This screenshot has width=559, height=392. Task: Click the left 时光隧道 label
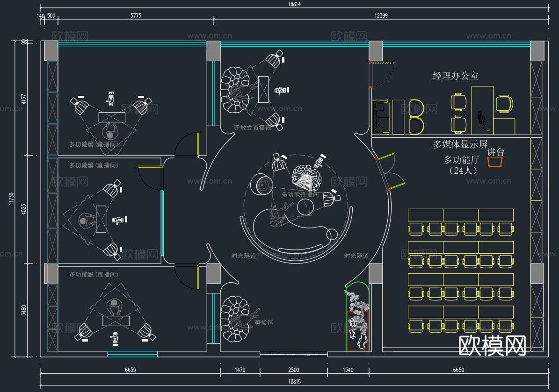244,256
